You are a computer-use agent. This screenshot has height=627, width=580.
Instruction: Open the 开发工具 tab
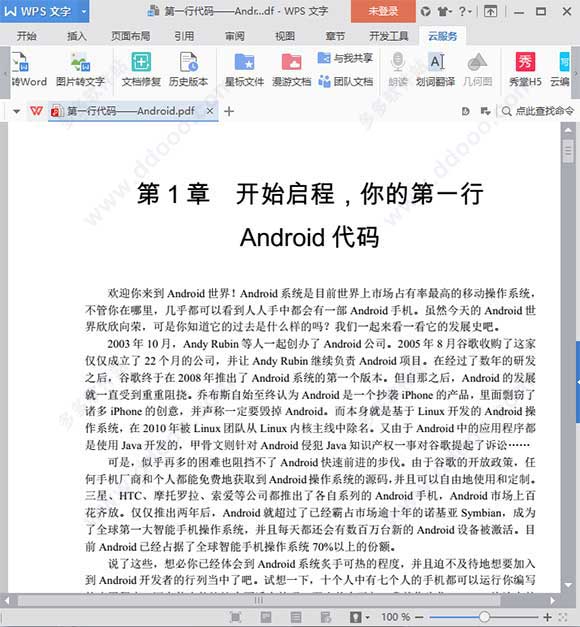tap(389, 36)
